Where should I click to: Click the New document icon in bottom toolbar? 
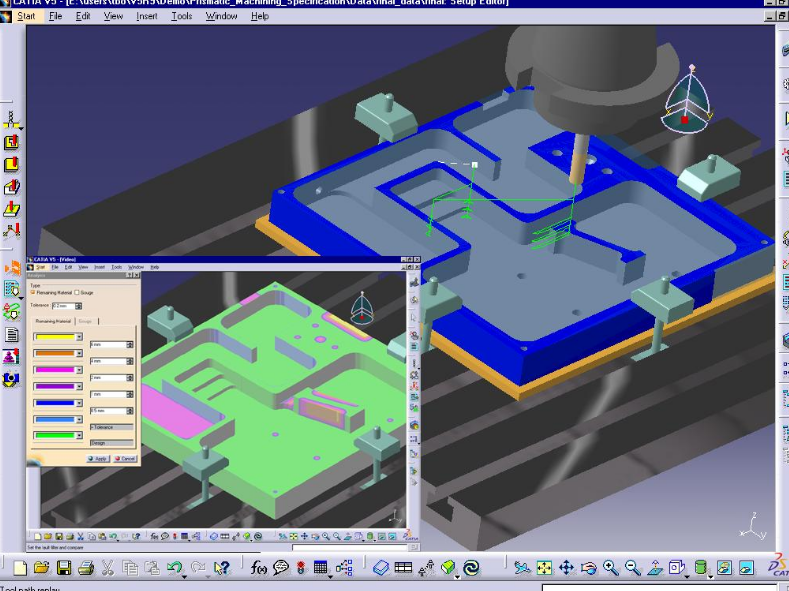(20, 568)
